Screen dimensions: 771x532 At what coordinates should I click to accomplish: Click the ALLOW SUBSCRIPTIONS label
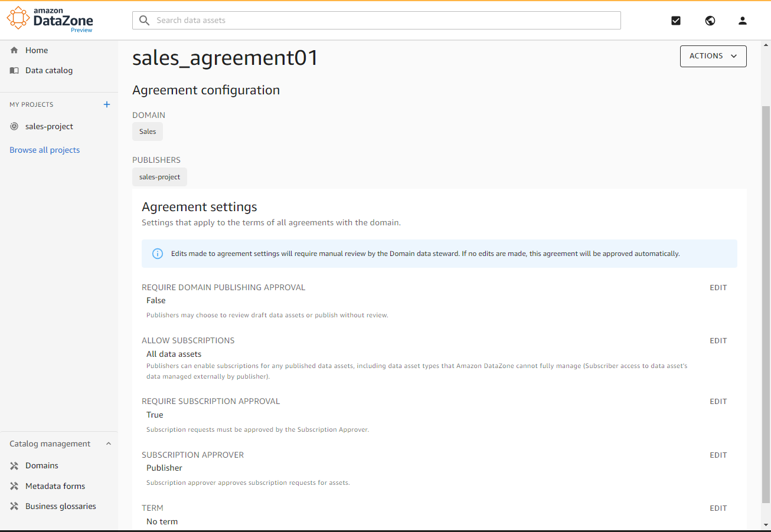coord(188,341)
